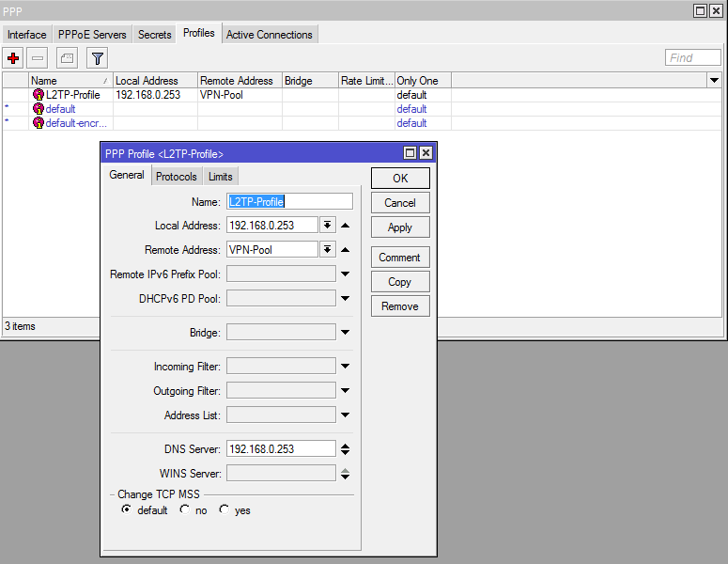Expand the Outgoing Filter field
728x564 pixels.
[x=345, y=391]
